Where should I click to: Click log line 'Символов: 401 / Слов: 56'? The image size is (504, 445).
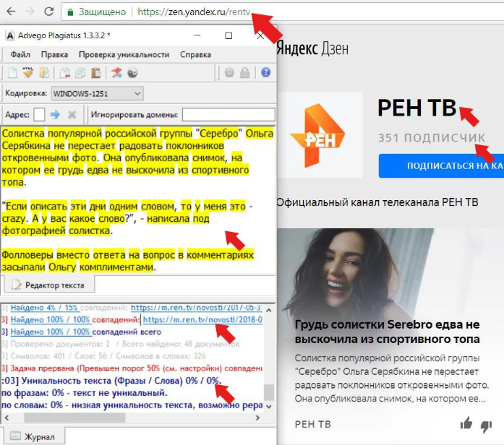103,356
